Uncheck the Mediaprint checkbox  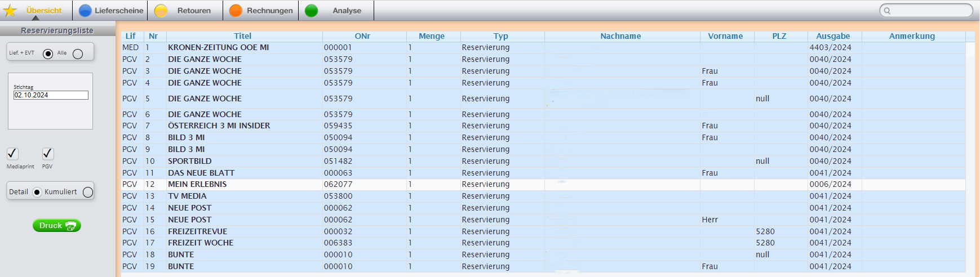point(12,154)
